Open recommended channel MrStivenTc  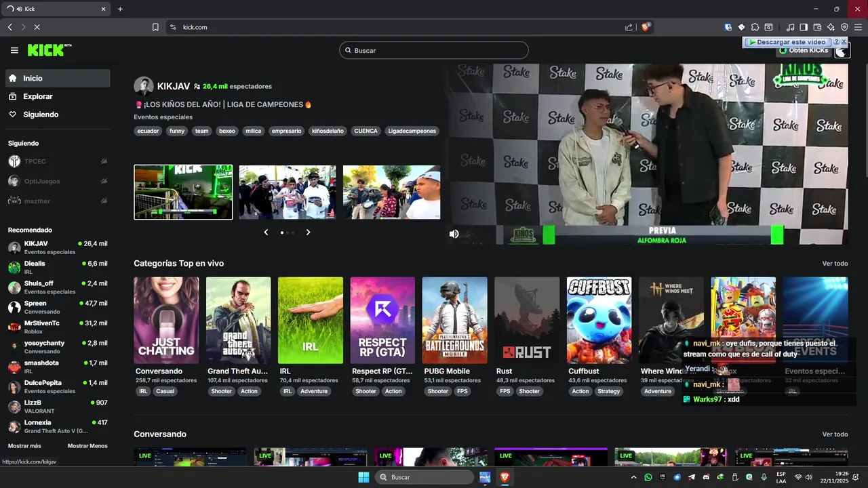tap(58, 327)
